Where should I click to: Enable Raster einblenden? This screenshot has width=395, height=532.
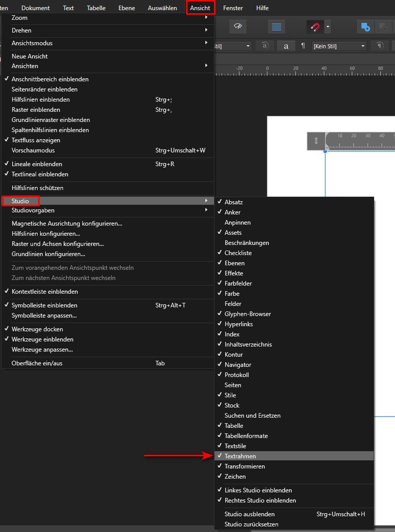[x=108, y=110]
